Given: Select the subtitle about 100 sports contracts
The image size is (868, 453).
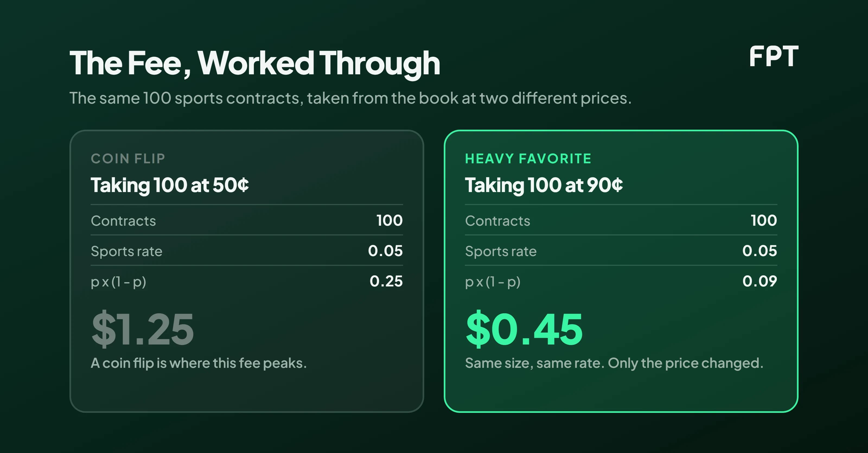Looking at the screenshot, I should (x=350, y=98).
